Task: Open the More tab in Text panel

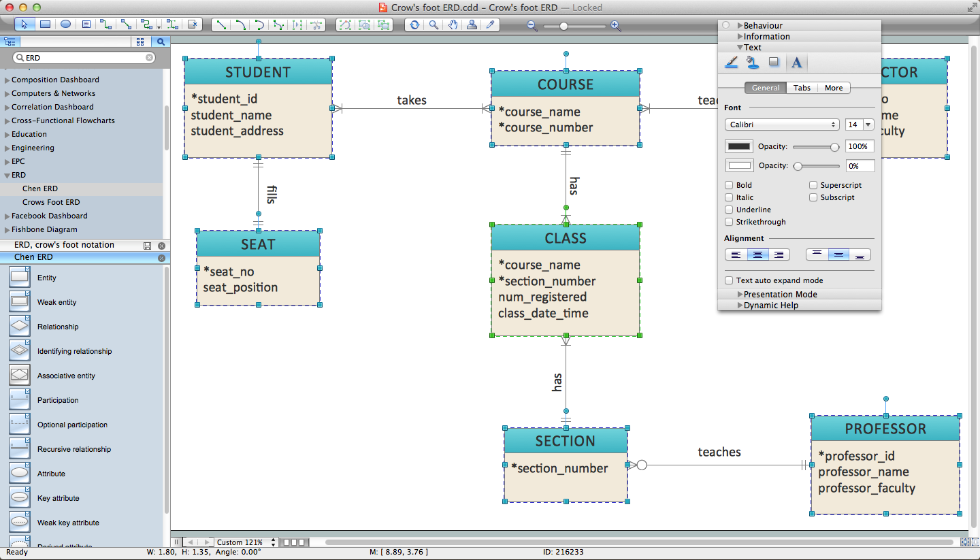Action: pyautogui.click(x=834, y=87)
